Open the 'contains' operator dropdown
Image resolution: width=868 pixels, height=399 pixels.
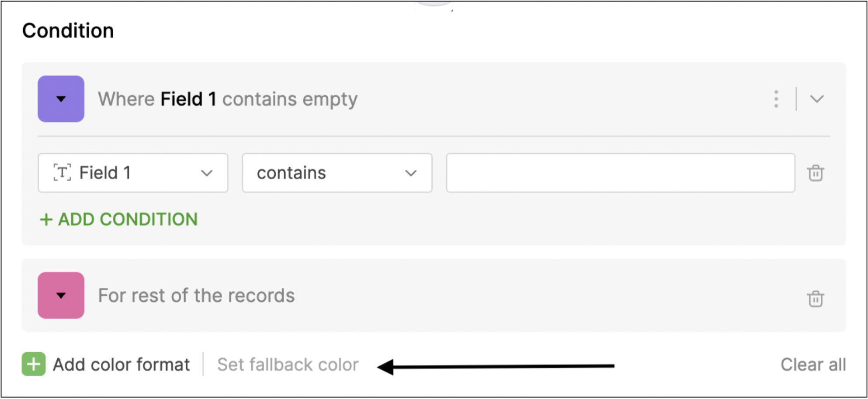click(337, 173)
